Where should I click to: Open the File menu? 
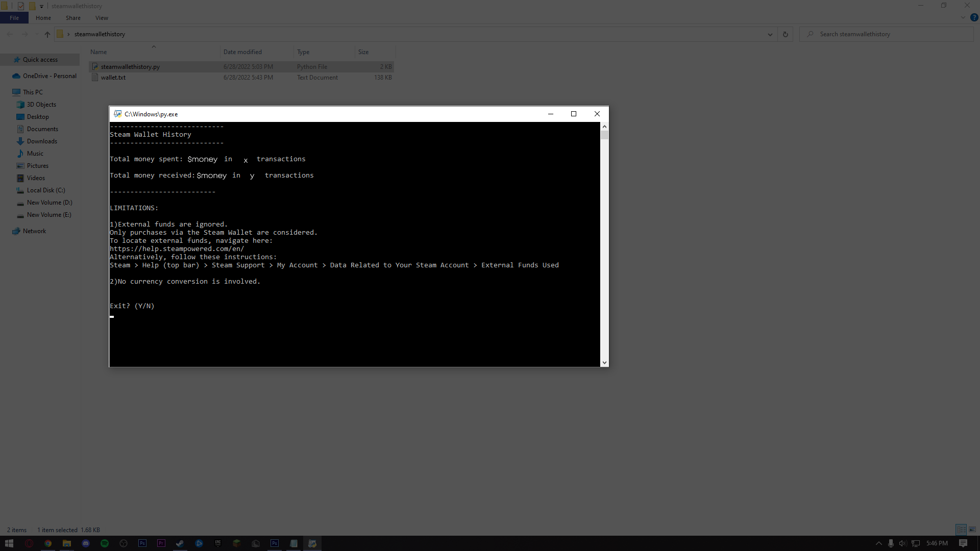coord(14,18)
